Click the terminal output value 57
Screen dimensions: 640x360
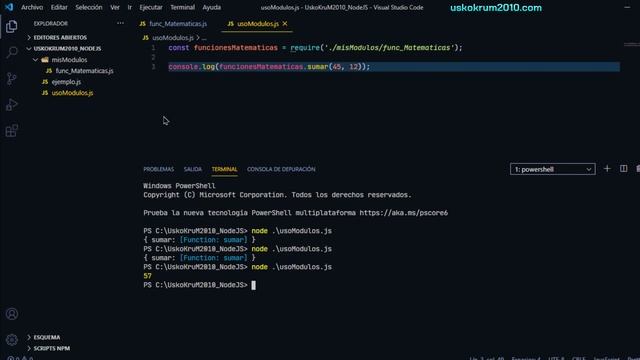[x=147, y=276]
